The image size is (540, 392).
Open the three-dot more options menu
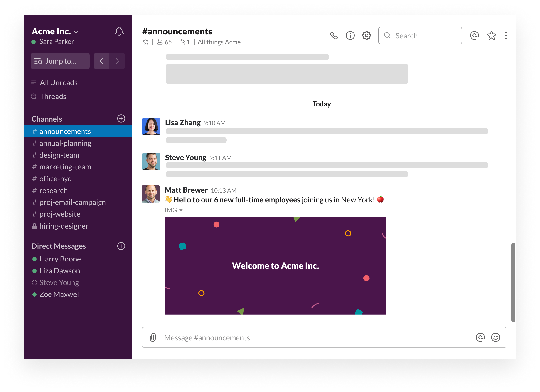[506, 36]
